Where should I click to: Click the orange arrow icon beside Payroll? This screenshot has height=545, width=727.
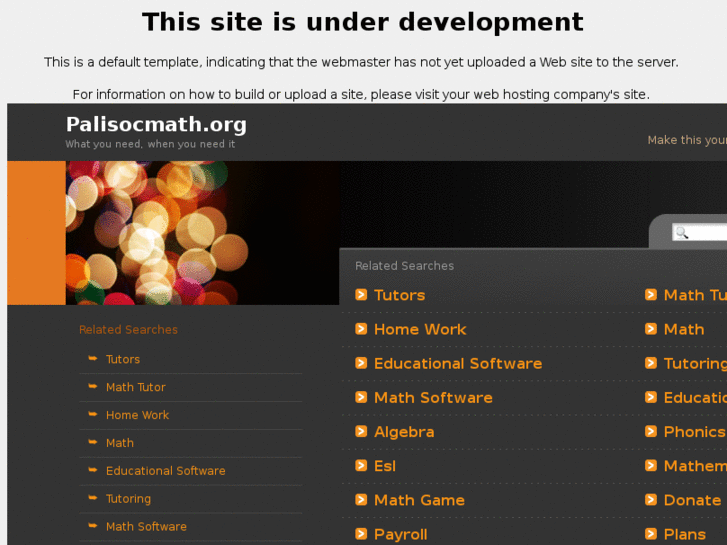(x=361, y=534)
